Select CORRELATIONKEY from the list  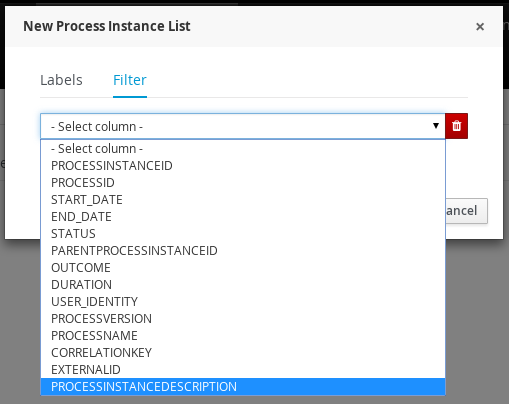pos(243,353)
